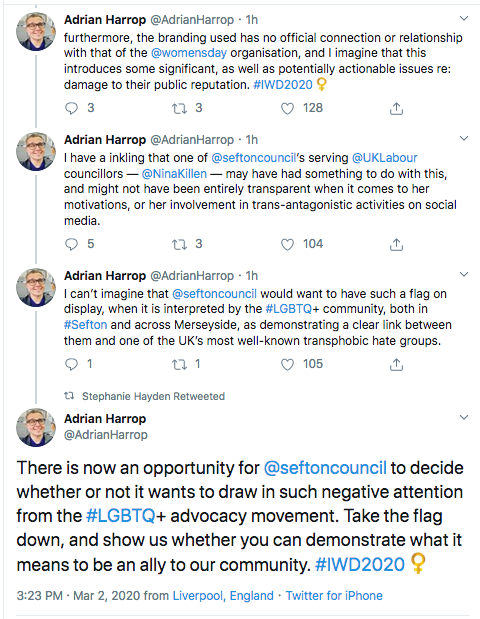Open dropdown caret on the first tweet
480x619 pixels.
464,18
